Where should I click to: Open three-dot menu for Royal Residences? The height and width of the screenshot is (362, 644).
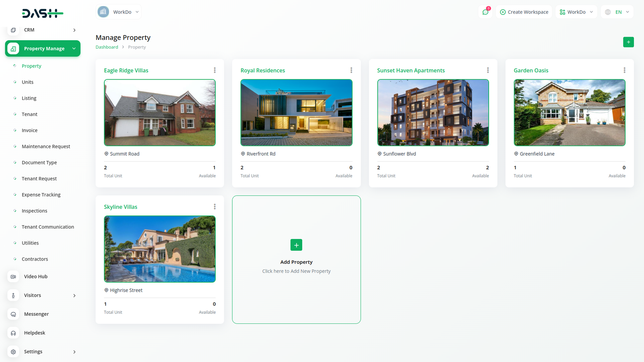point(351,70)
